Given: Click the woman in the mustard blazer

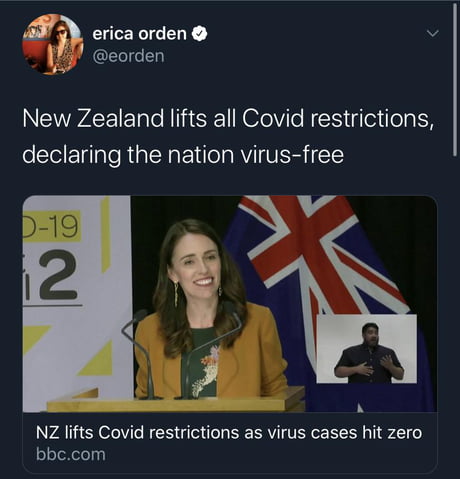Looking at the screenshot, I should [208, 310].
